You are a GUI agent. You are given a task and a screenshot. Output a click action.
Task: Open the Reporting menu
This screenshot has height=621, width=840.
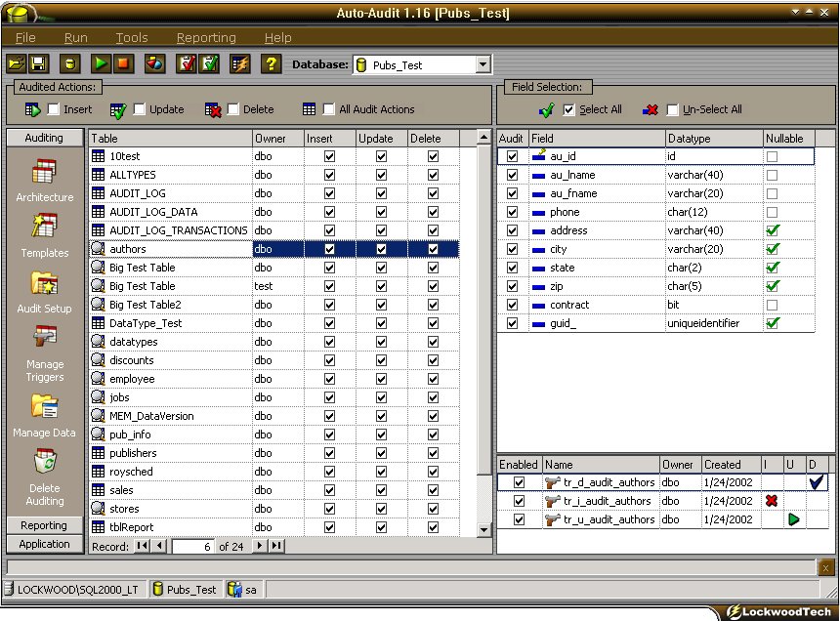coord(206,37)
